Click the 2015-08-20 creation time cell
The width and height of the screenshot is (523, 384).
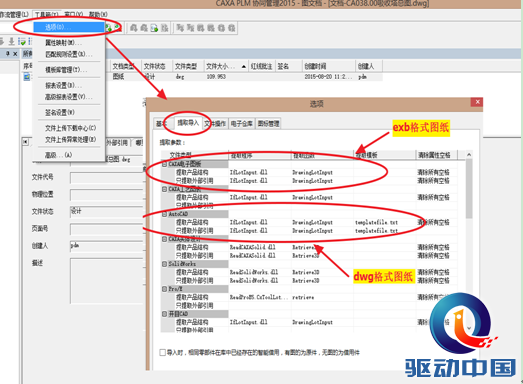[x=328, y=77]
